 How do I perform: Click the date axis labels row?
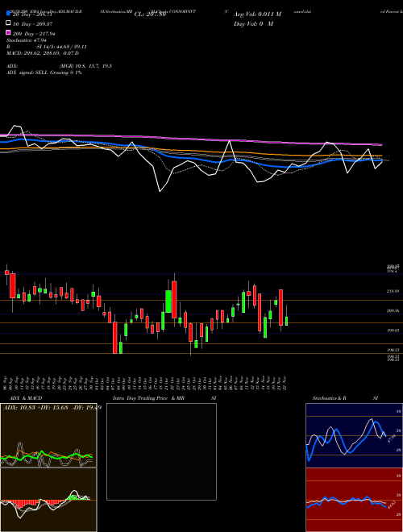click(x=146, y=383)
